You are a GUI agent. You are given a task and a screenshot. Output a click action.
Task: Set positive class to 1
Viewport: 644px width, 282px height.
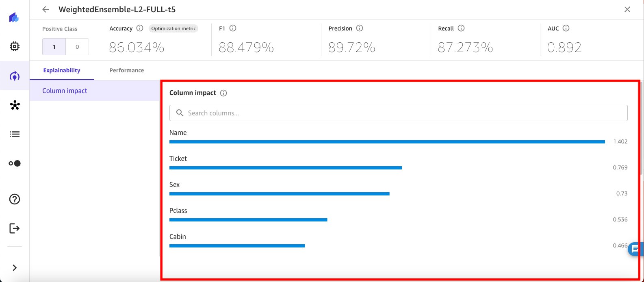(x=54, y=47)
